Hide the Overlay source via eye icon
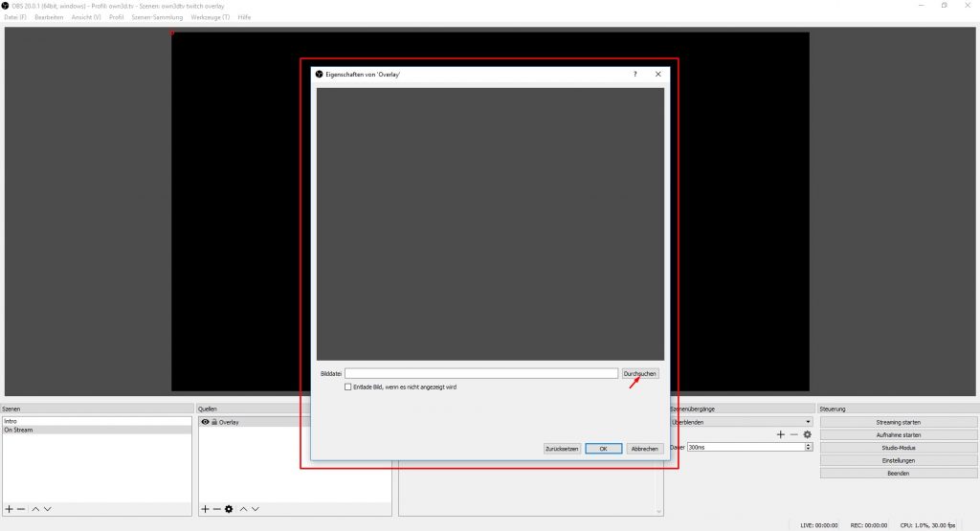 coord(205,422)
